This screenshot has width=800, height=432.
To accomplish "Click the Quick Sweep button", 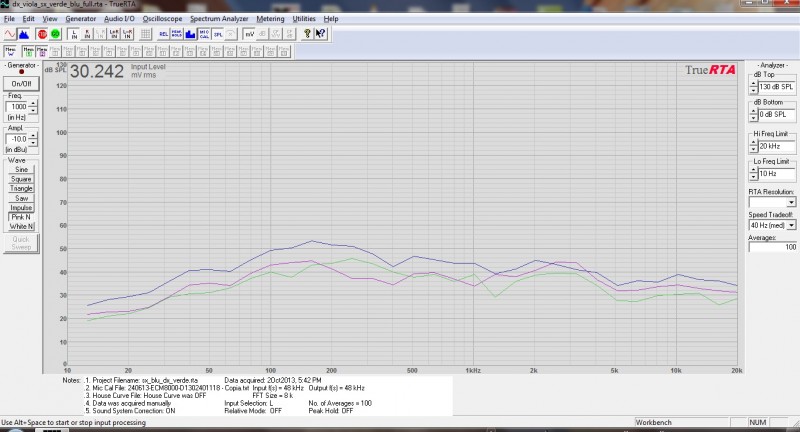I will [x=21, y=243].
